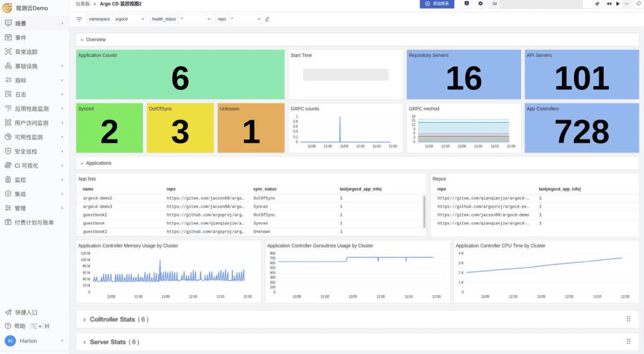The image size is (644, 354).
Task: Click the Server Stats drag handle icon
Action: click(x=628, y=342)
